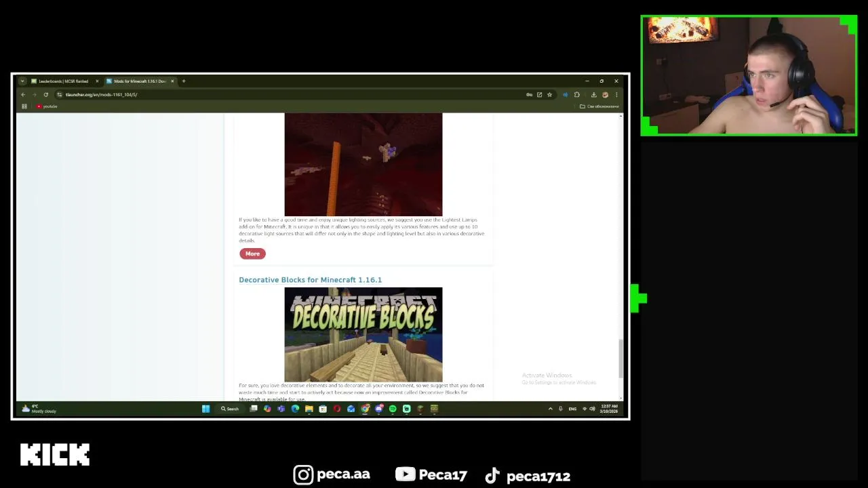
Task: Click the taskbar Search box
Action: [230, 409]
